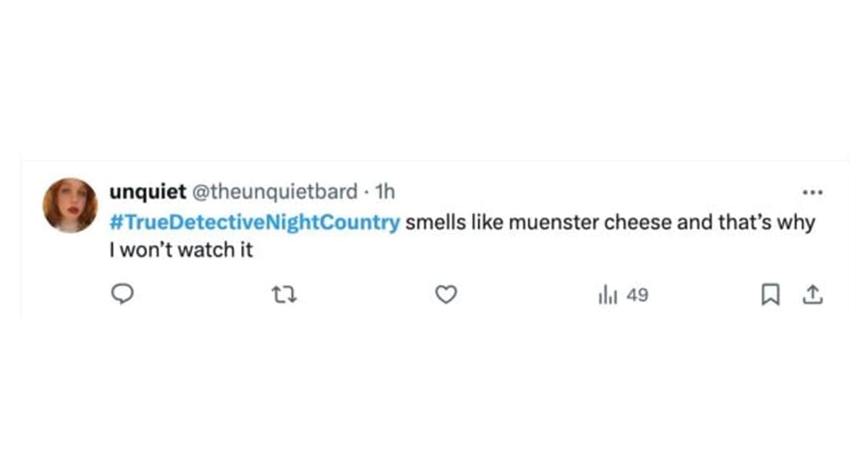Click empty space between like and views icons

(x=524, y=294)
